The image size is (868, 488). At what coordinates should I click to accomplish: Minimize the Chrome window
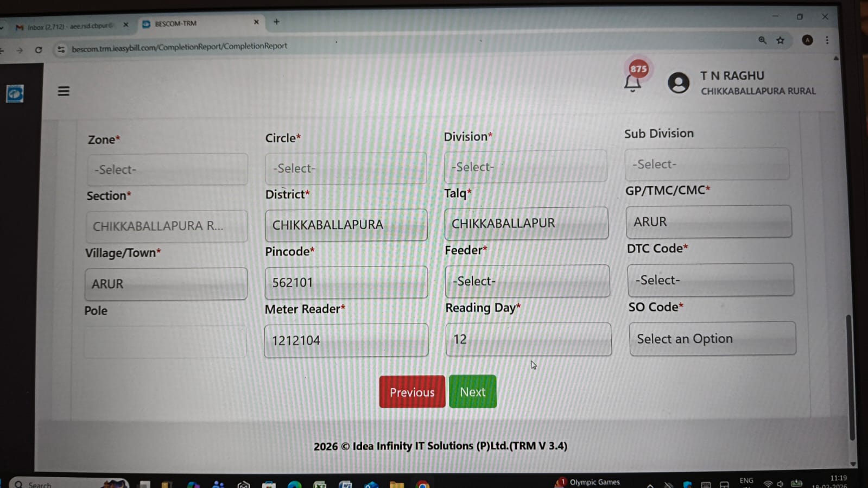[x=775, y=16]
